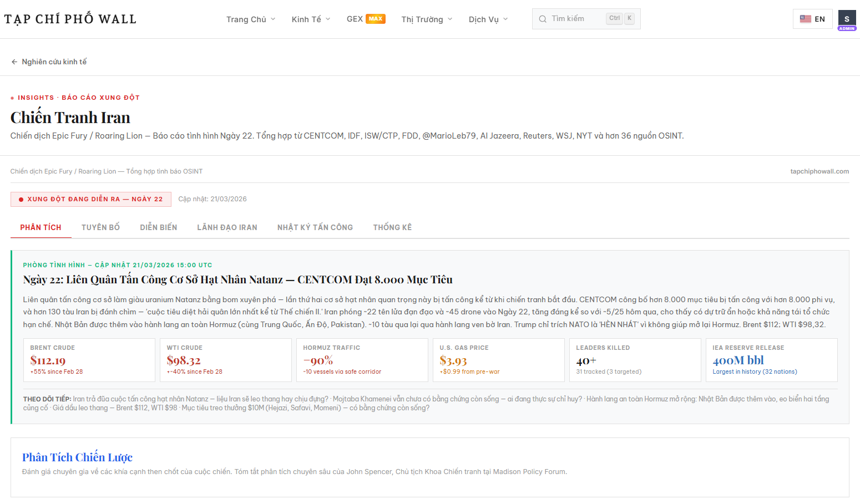
Task: Click the Phân Tích Chiến Lược heading
Action: pos(77,457)
